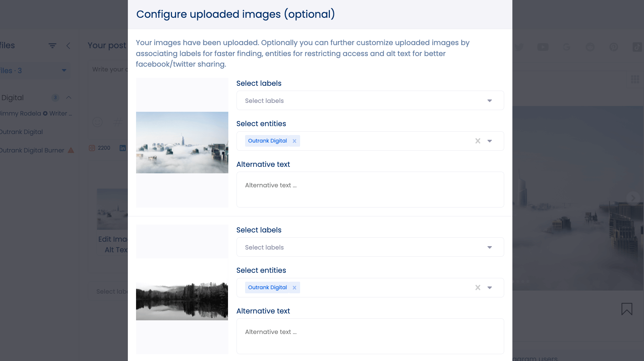Click the TikTok icon
This screenshot has height=361, width=644.
[637, 47]
